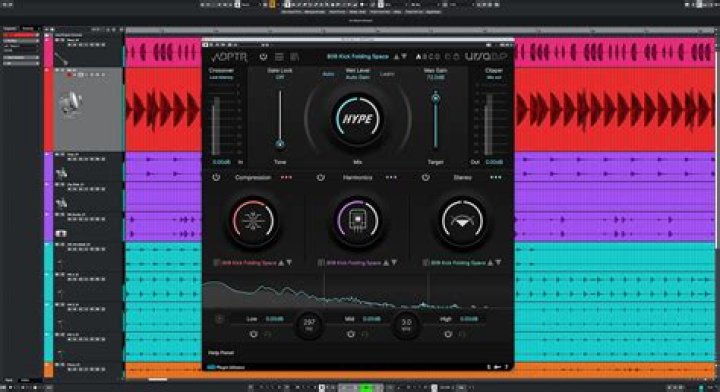Click the Harmonics chip knob
This screenshot has width=720, height=392.
point(358,221)
